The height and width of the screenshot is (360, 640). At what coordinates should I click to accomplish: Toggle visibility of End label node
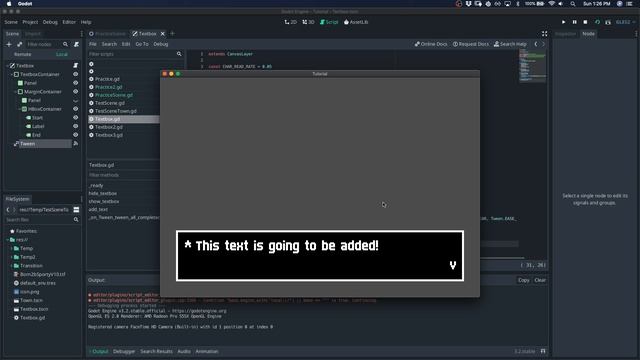coord(76,135)
